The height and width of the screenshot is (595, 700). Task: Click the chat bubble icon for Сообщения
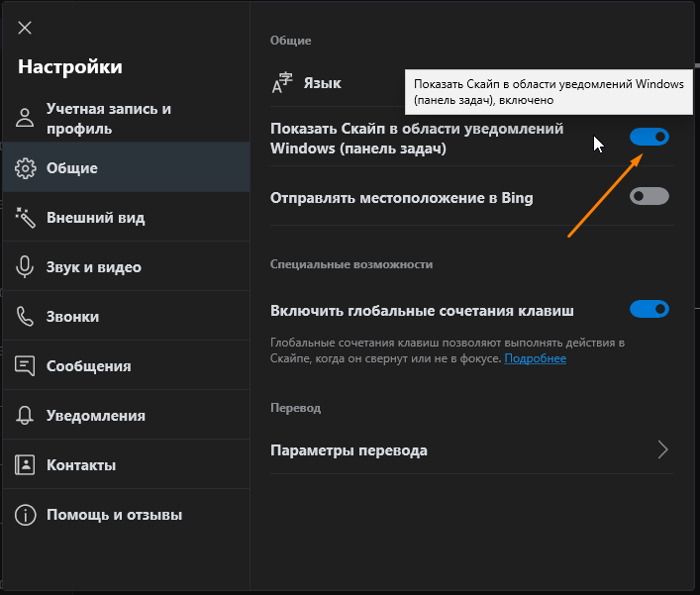point(25,366)
